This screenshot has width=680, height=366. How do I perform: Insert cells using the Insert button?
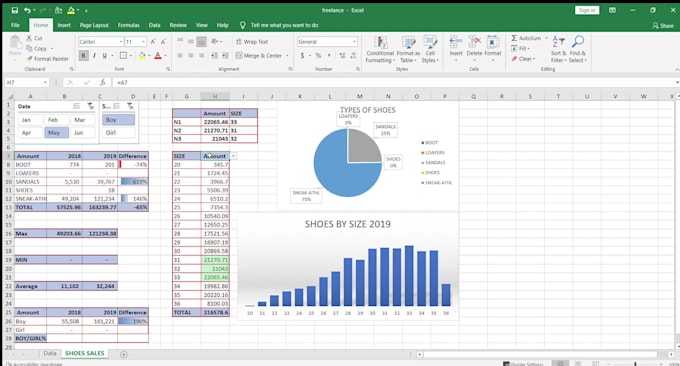tap(456, 48)
